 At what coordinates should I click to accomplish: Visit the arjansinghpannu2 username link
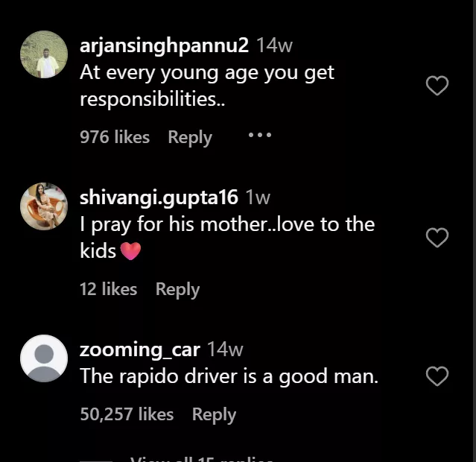click(164, 45)
